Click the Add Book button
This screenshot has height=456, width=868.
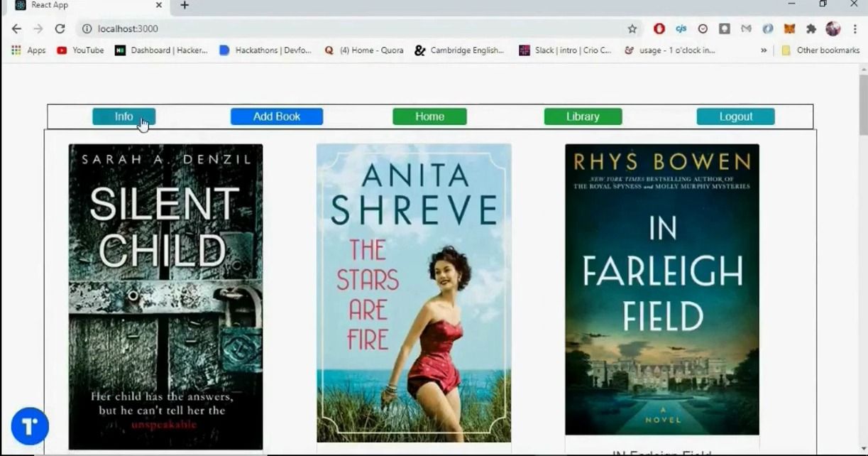(277, 116)
